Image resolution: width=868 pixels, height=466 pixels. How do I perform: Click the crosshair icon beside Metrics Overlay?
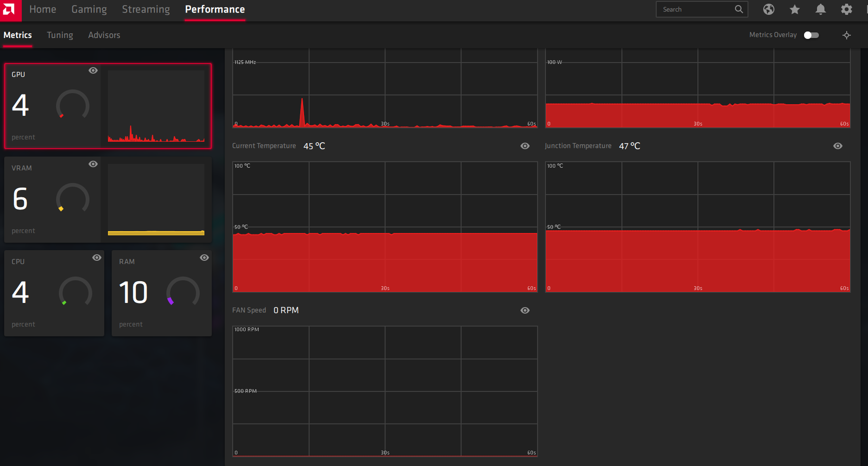click(x=847, y=35)
